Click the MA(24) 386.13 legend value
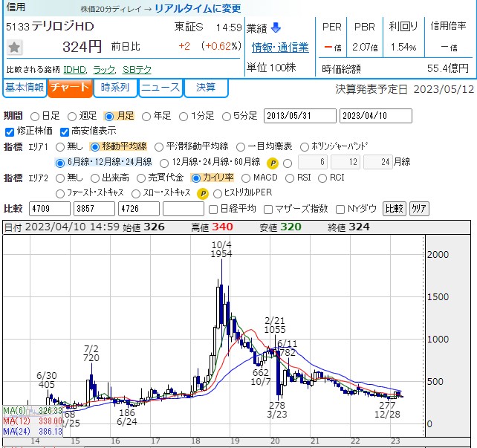 pyautogui.click(x=51, y=431)
